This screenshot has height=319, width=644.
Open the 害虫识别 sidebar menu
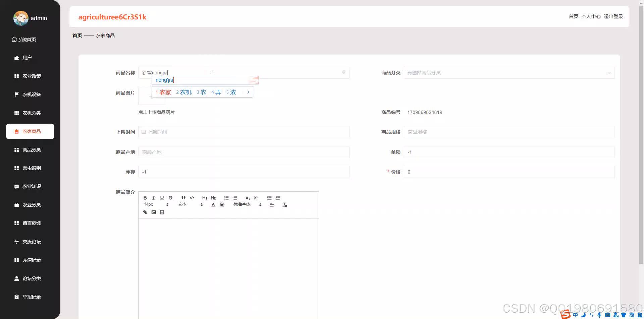click(30, 168)
